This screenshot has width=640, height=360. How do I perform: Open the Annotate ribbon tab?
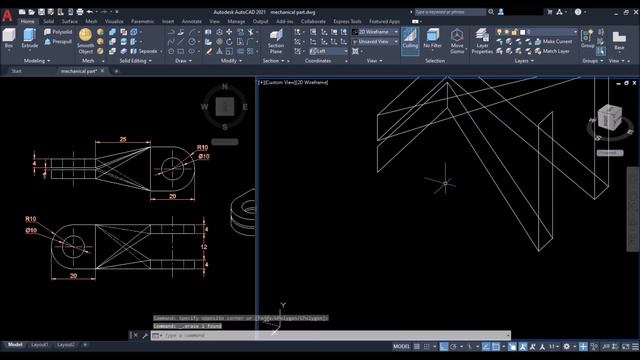coord(191,21)
